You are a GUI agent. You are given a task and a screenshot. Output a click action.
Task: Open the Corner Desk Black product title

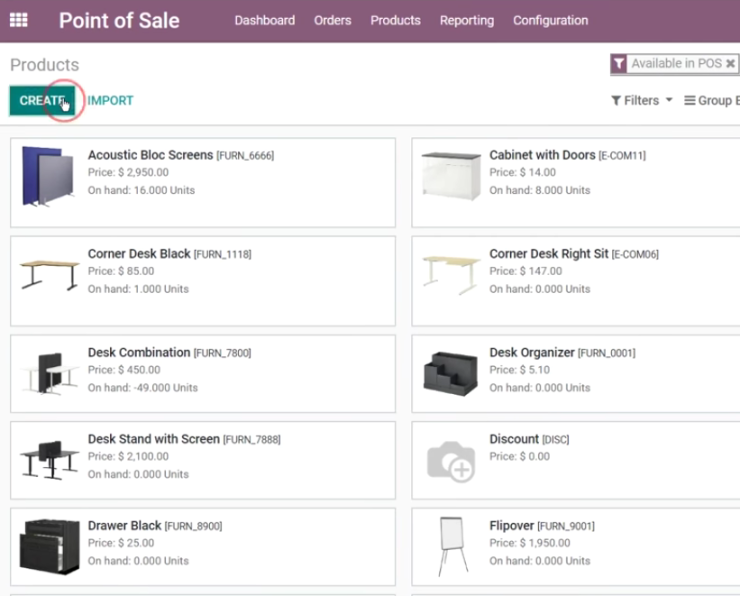pyautogui.click(x=139, y=253)
